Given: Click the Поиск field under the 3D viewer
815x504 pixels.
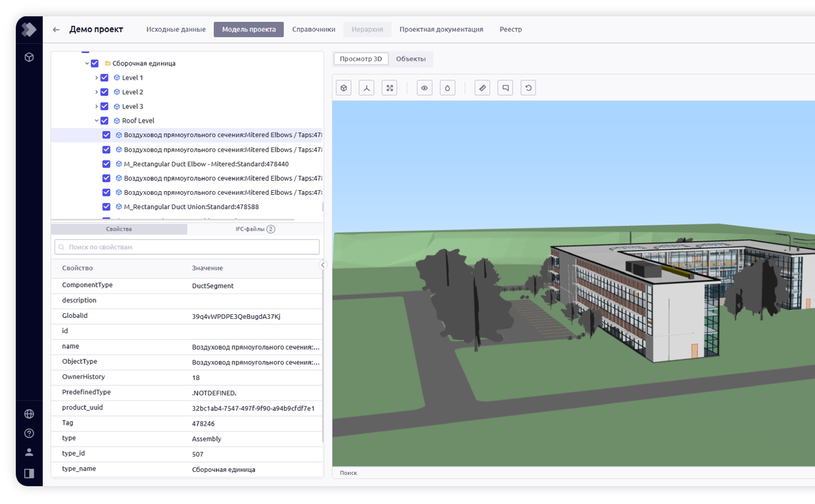Looking at the screenshot, I should click(573, 473).
